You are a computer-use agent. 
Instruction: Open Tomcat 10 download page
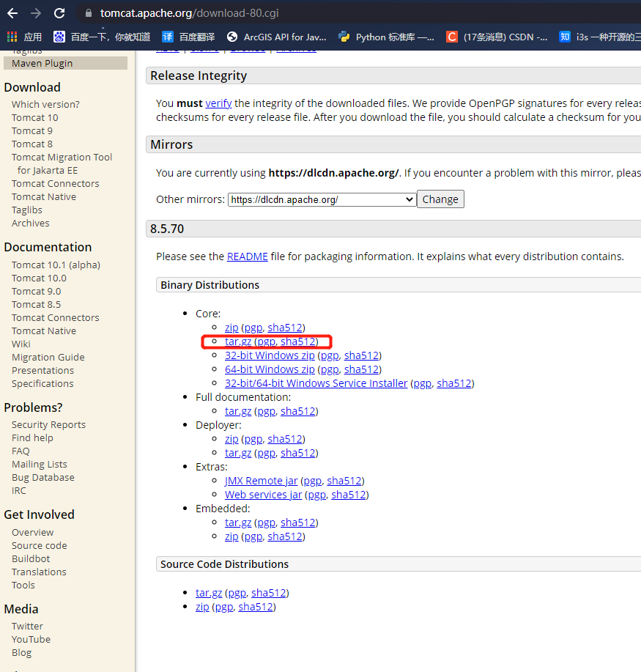point(34,117)
